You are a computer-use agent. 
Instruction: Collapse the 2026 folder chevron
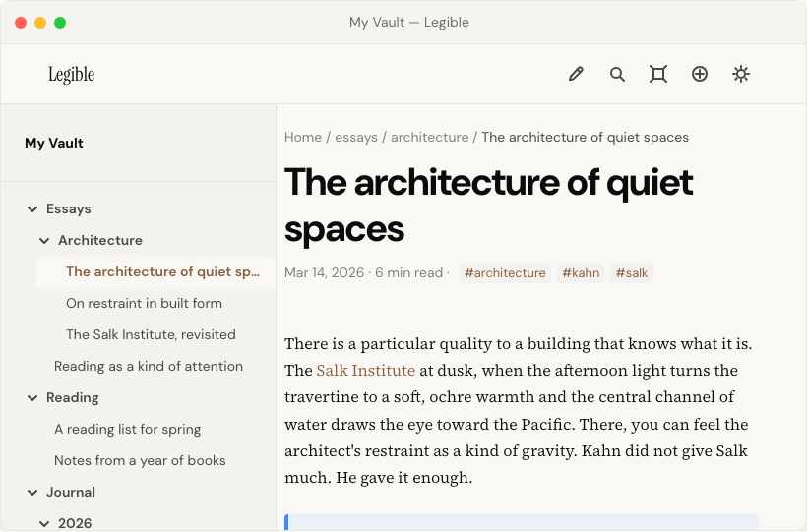[44, 524]
